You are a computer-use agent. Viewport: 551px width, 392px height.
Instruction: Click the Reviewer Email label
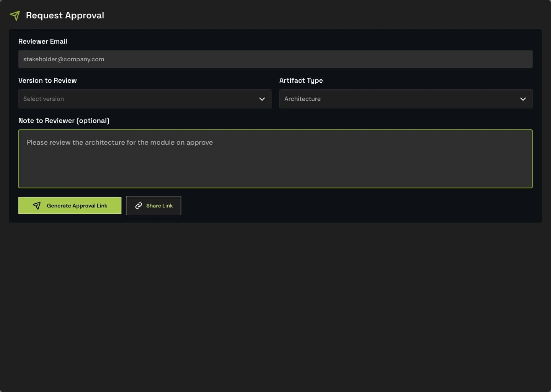(x=43, y=41)
